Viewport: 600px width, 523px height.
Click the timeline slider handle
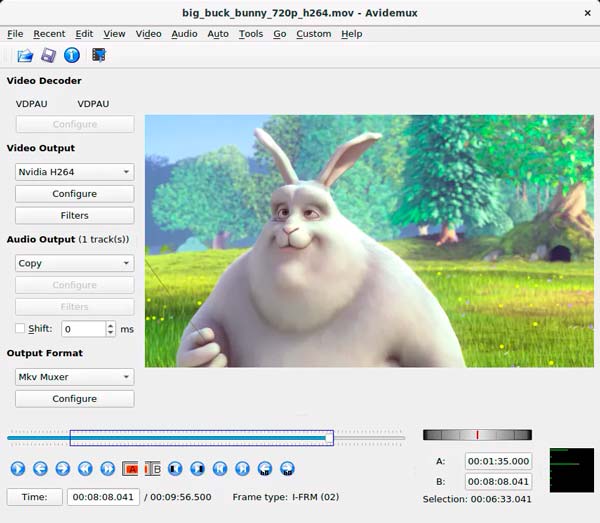329,438
